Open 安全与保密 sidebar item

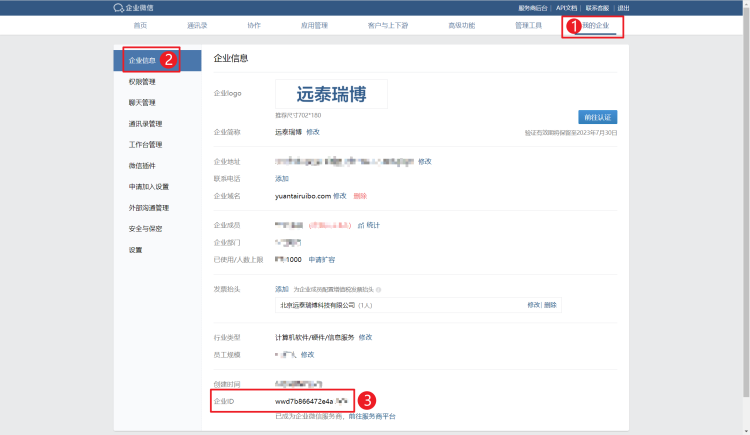pos(145,229)
